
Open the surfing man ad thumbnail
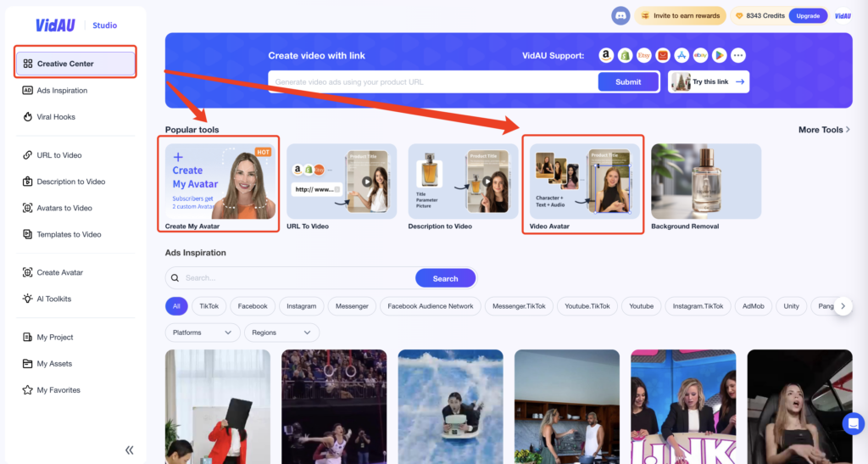click(x=451, y=406)
